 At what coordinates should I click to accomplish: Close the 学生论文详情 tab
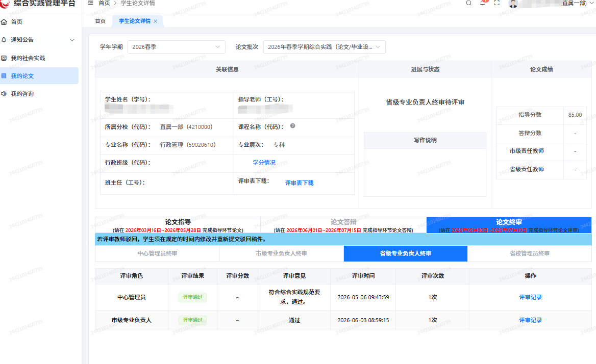[x=156, y=21]
